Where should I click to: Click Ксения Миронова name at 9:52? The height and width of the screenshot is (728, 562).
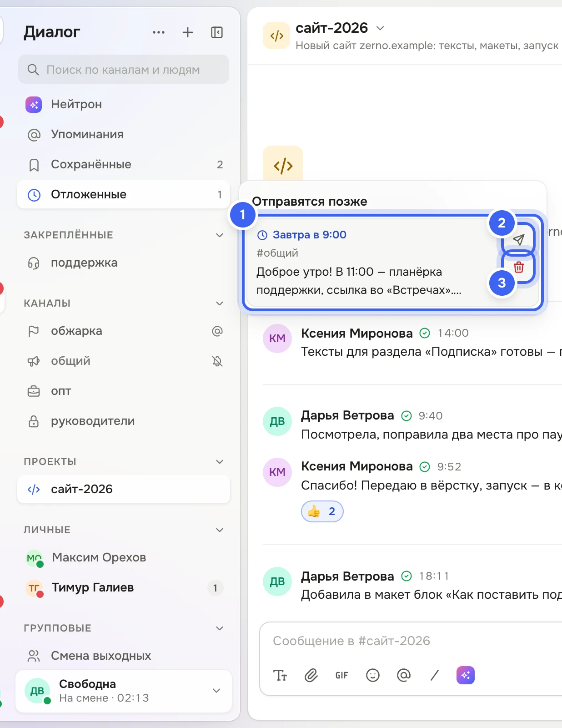point(357,466)
